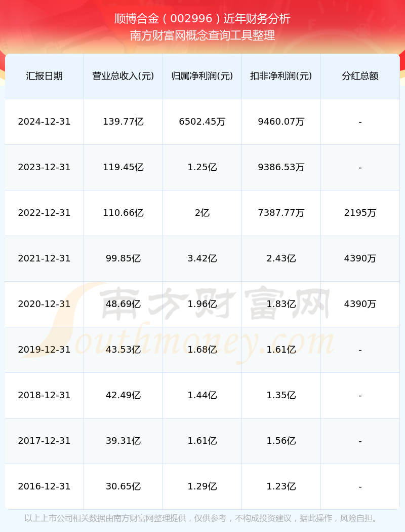Click the title 顺博合金（002996）近年财务分析
The width and height of the screenshot is (405, 532).
coord(202,19)
